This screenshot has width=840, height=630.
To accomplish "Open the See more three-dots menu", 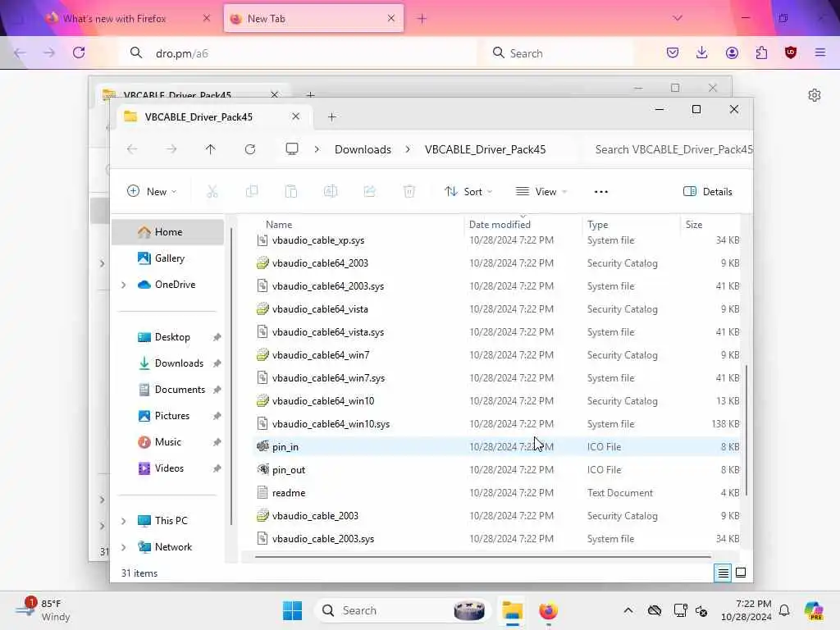I will (x=601, y=192).
